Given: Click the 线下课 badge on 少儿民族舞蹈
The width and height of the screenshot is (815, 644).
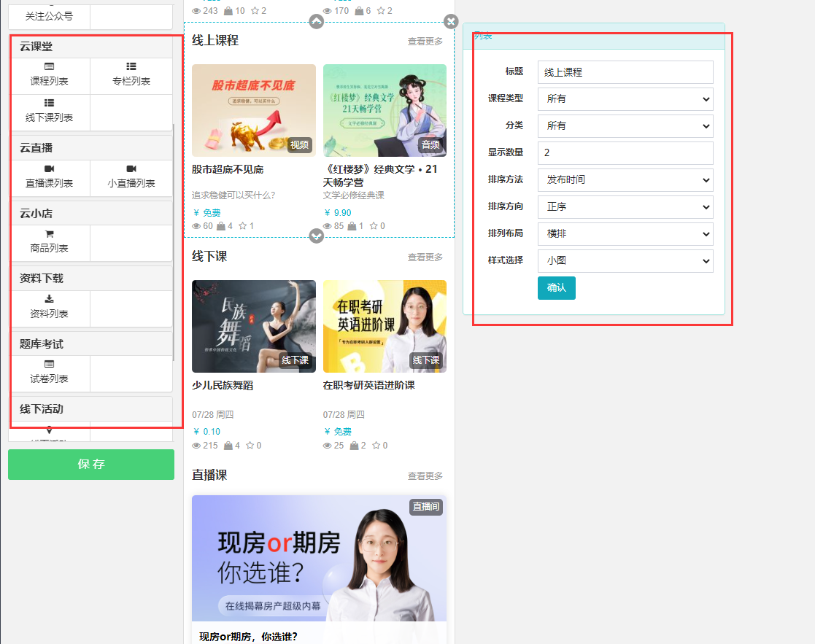Looking at the screenshot, I should pyautogui.click(x=296, y=360).
